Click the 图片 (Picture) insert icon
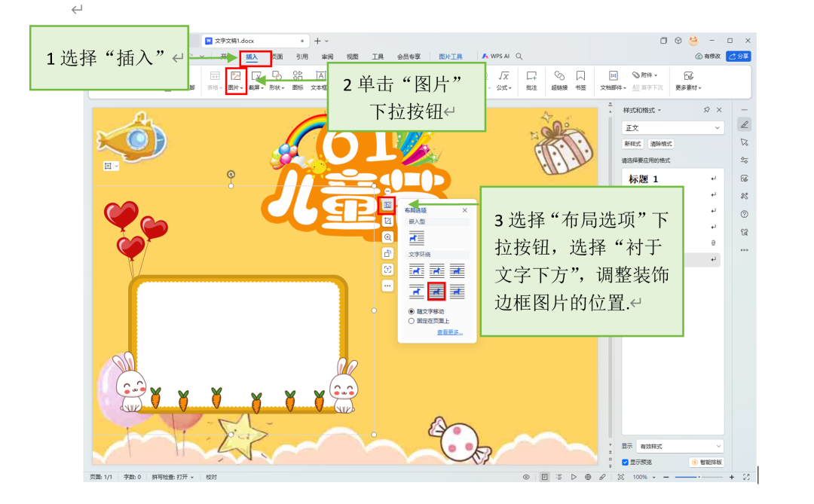814x504 pixels. pos(235,76)
